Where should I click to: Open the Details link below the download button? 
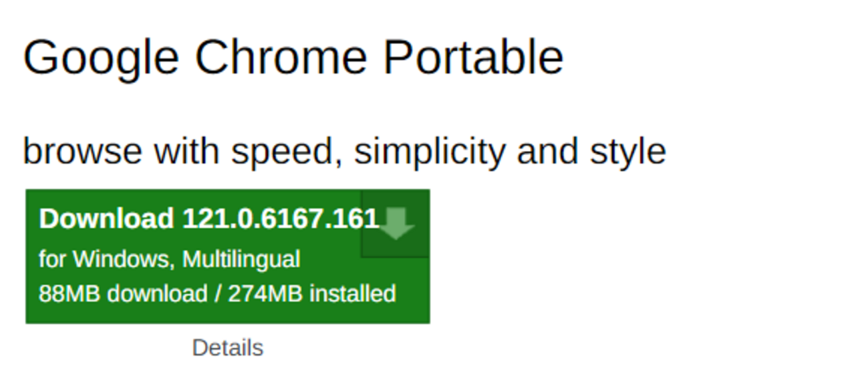(227, 348)
